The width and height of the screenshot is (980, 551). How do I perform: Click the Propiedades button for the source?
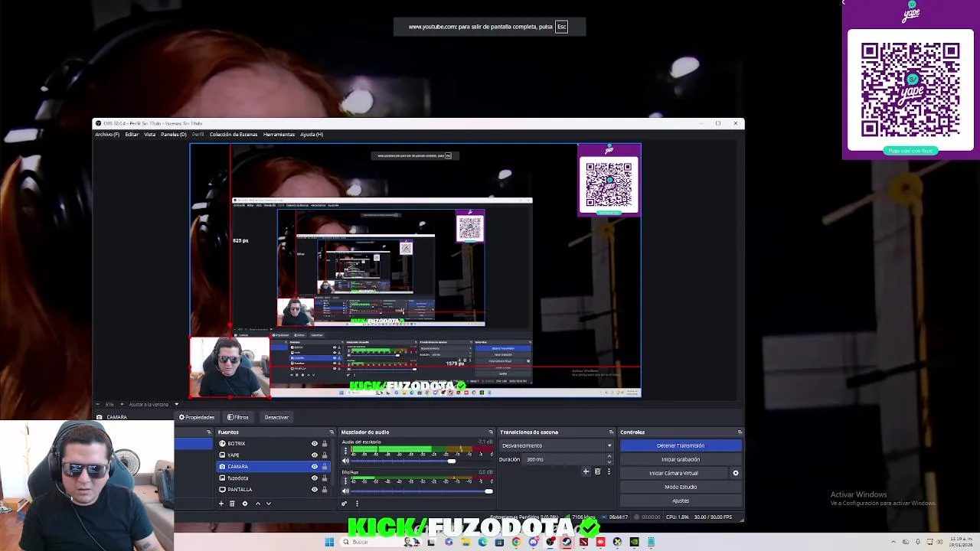coord(197,417)
